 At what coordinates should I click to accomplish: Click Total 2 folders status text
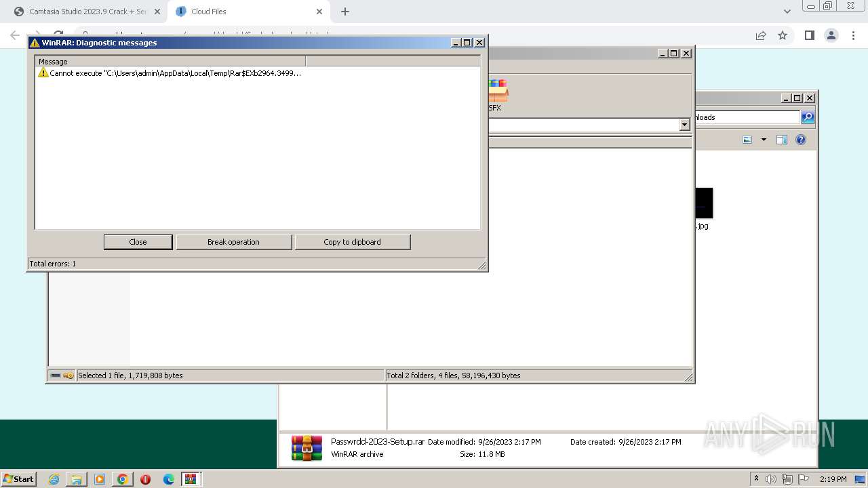[454, 375]
